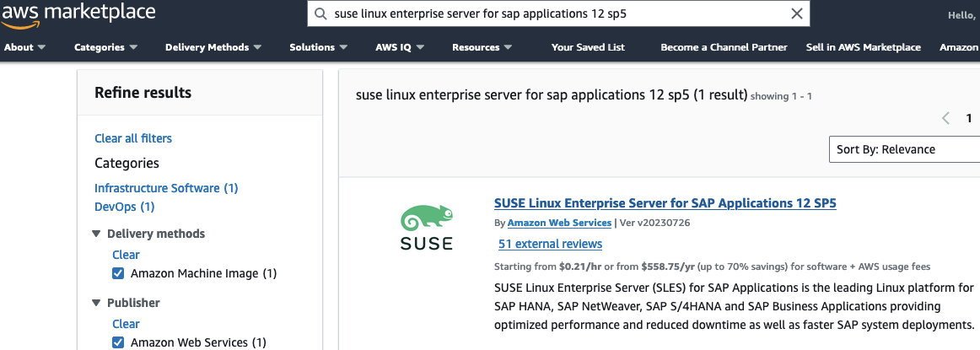Toggle the Amazon Machine Image checkbox

119,273
